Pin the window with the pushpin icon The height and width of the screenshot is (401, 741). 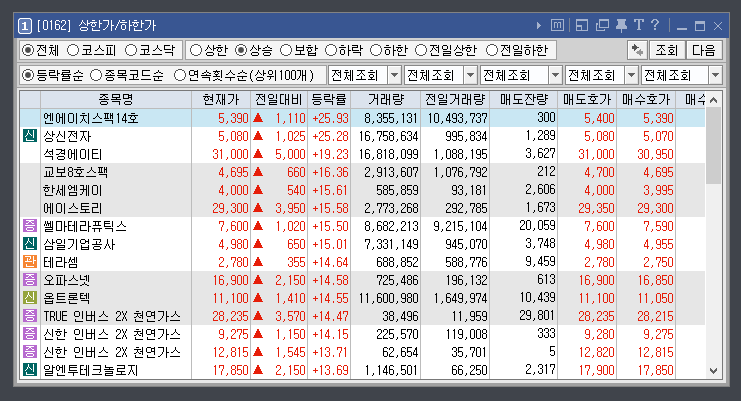pos(621,25)
